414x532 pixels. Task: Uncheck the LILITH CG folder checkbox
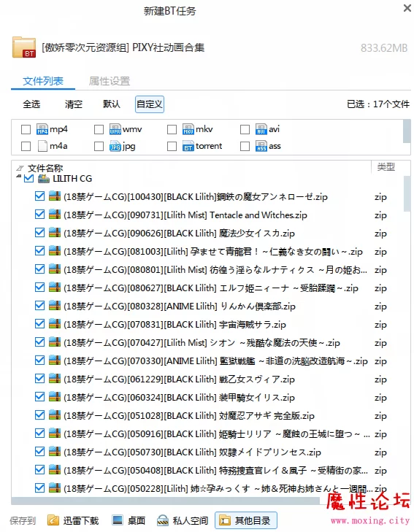pyautogui.click(x=29, y=179)
